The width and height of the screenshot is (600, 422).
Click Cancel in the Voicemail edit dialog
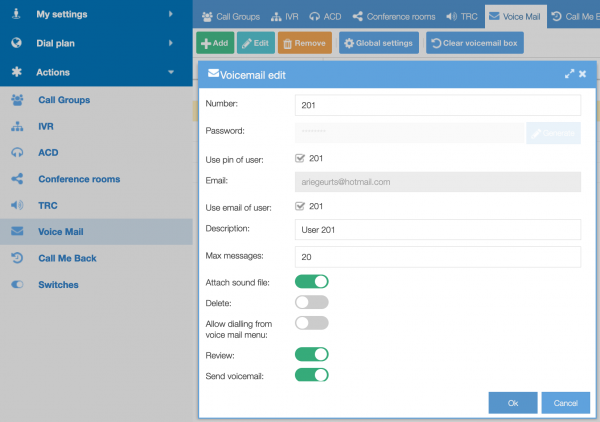pos(565,402)
